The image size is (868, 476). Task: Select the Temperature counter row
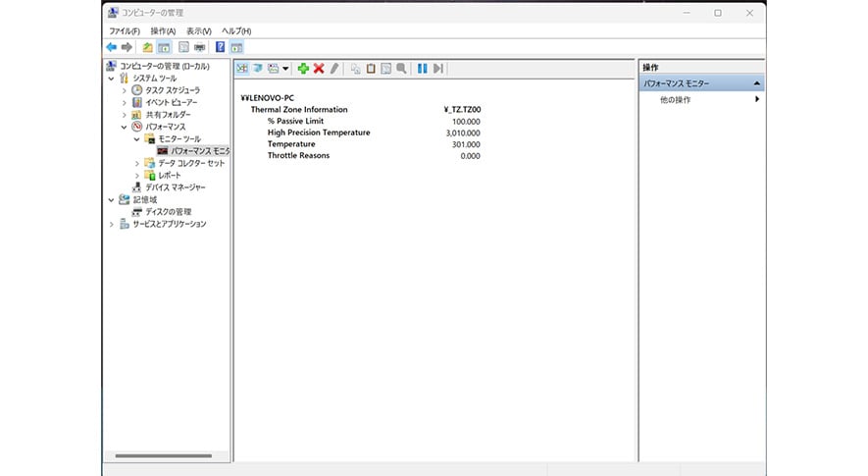pos(291,144)
